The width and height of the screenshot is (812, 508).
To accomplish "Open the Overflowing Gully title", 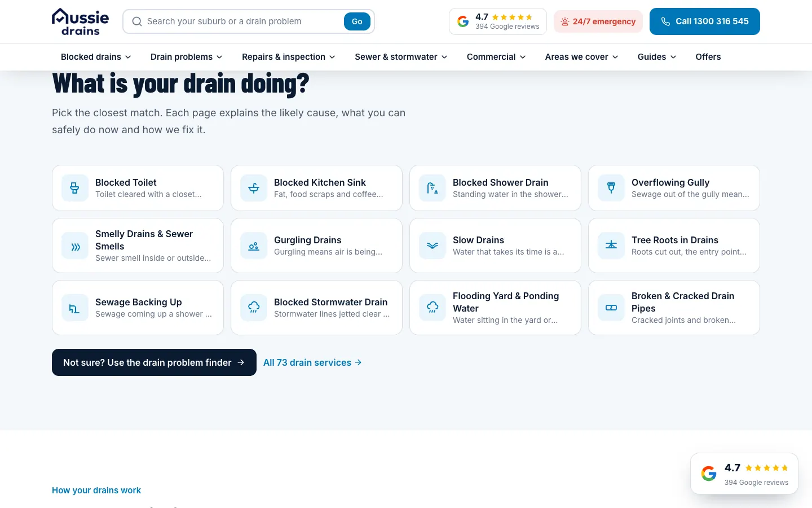I will click(x=670, y=182).
